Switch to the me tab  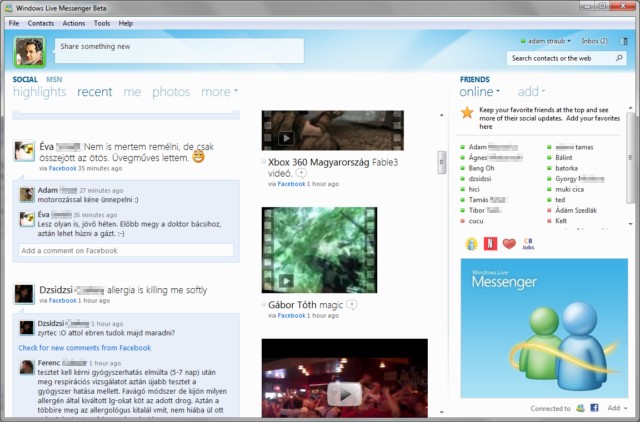point(132,92)
